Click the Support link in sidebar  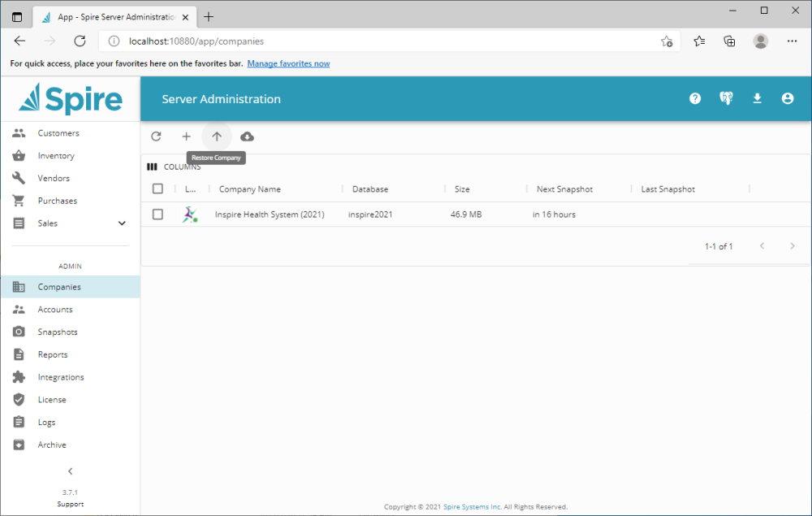click(71, 504)
